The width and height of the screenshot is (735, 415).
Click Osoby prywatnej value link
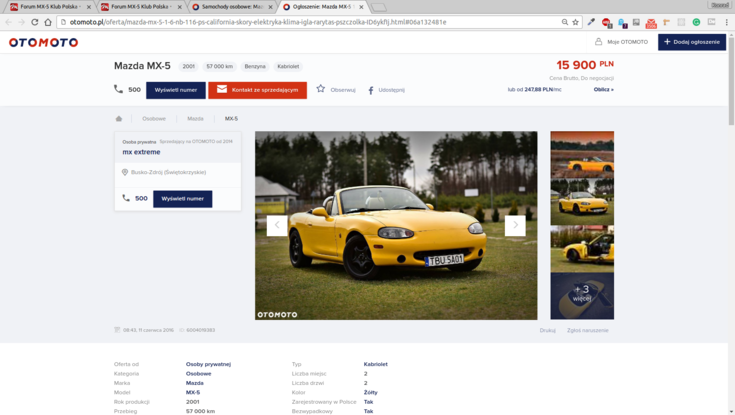click(x=208, y=364)
